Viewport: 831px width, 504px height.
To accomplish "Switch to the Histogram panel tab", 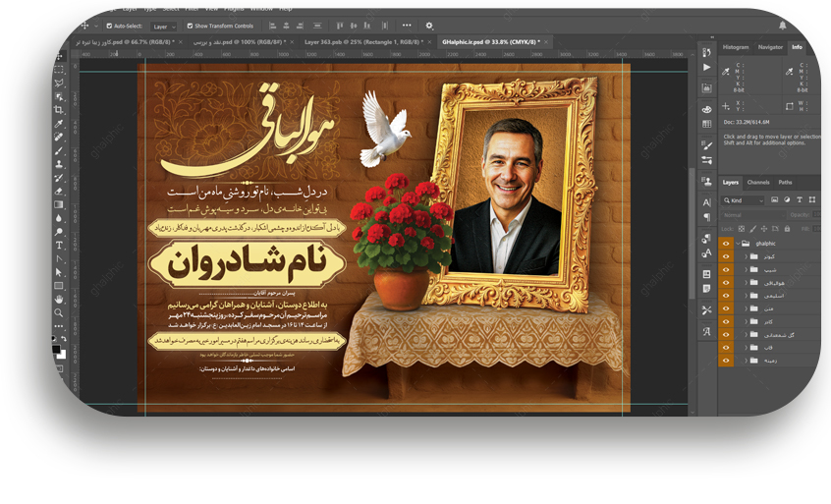I will (x=736, y=47).
